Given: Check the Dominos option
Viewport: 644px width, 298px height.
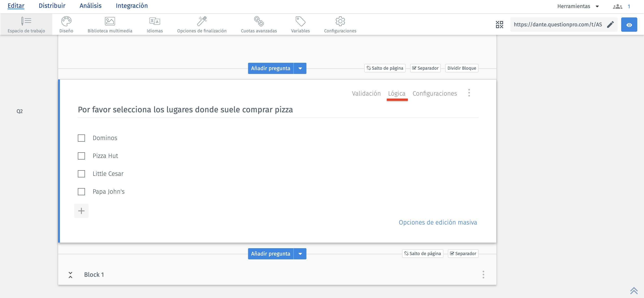Looking at the screenshot, I should click(81, 138).
